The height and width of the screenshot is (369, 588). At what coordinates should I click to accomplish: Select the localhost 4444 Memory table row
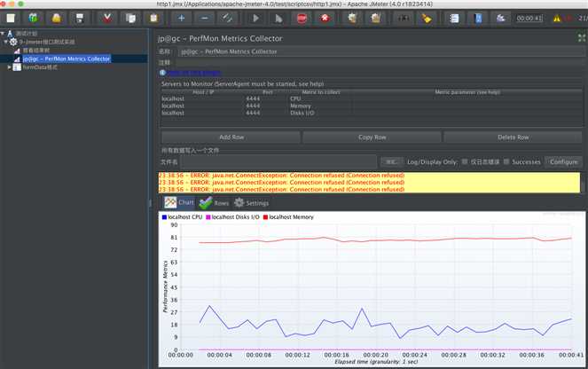click(x=372, y=106)
